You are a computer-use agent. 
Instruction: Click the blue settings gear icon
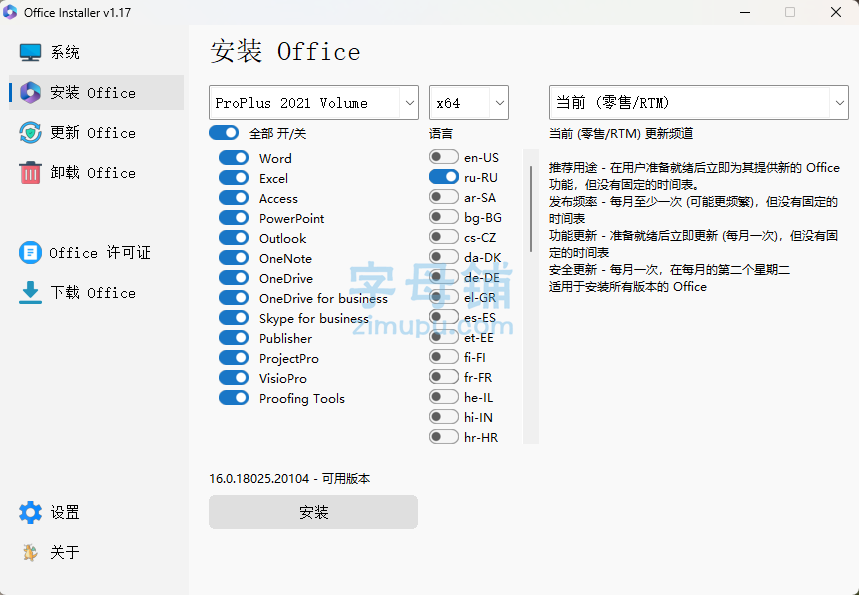click(x=30, y=512)
